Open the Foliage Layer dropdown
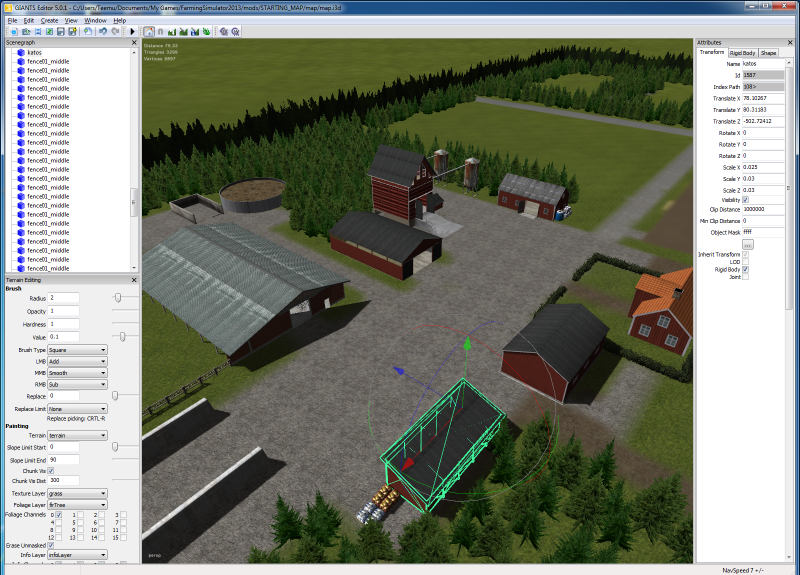 coord(77,505)
